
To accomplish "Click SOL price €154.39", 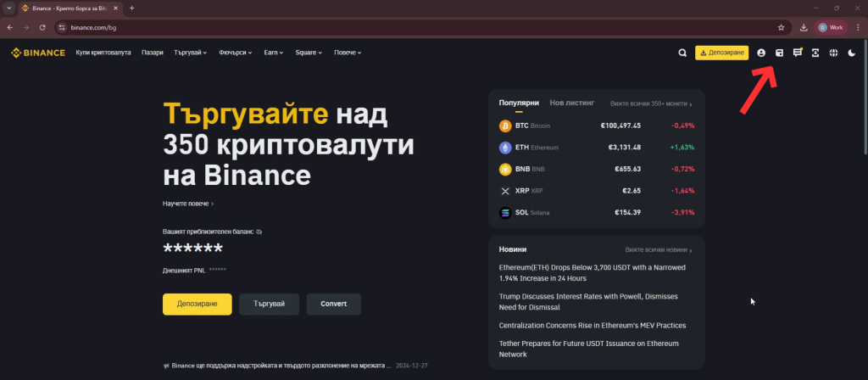I will tap(628, 212).
